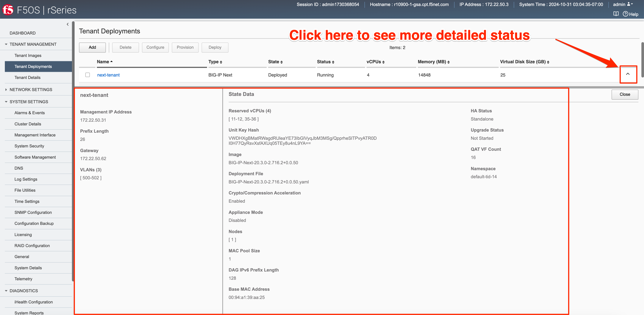Open General settings page
This screenshot has height=315, width=644.
pyautogui.click(x=22, y=257)
